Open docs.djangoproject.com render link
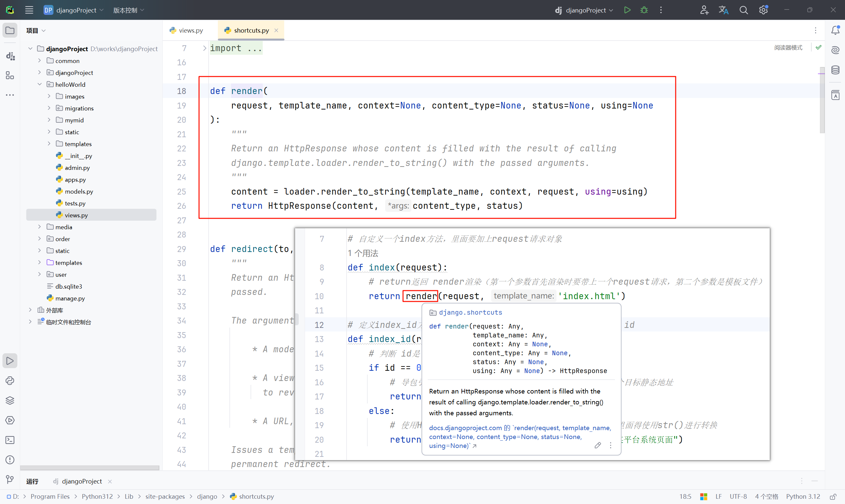The height and width of the screenshot is (504, 845). tap(520, 437)
